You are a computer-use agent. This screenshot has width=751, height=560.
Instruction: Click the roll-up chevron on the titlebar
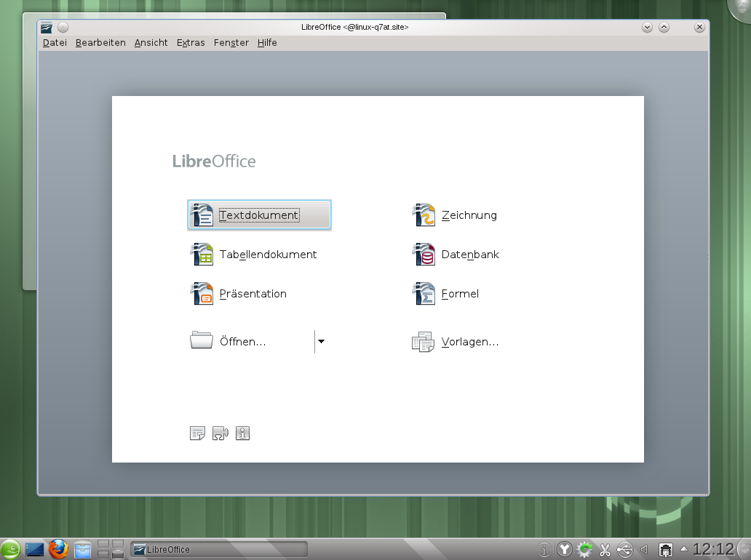(663, 27)
